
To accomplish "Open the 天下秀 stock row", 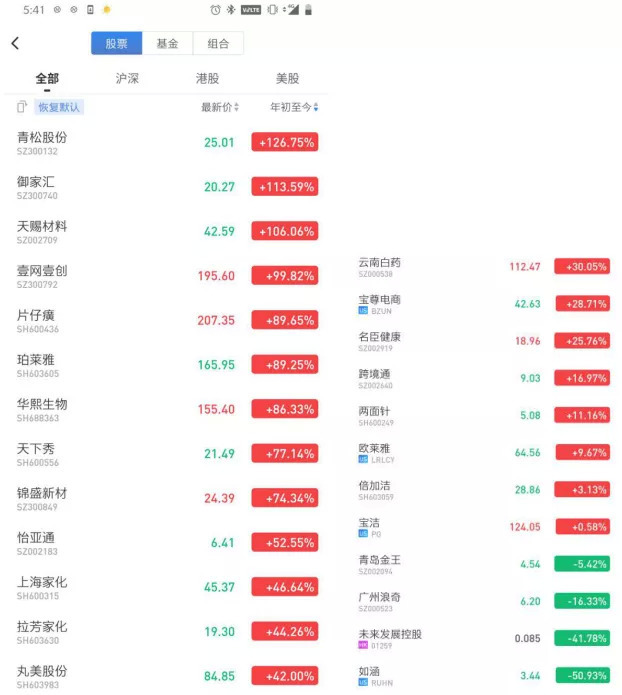I will coord(167,454).
